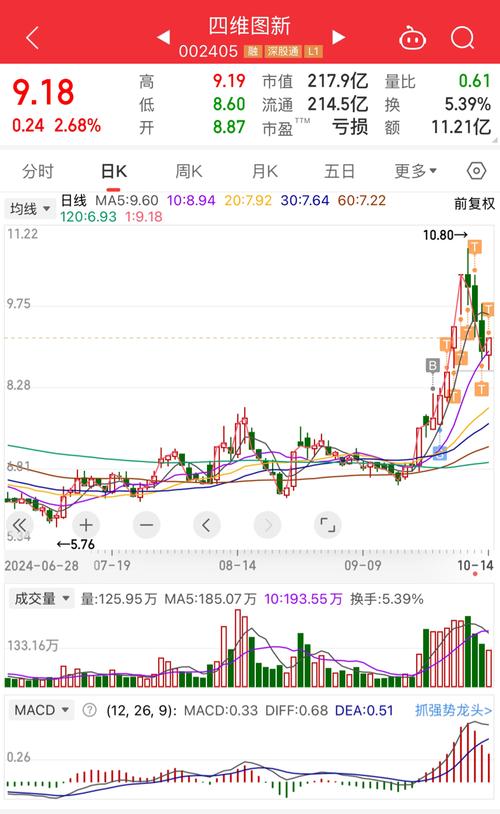Tap the 10:8.94 moving average value
The height and width of the screenshot is (814, 500).
coord(191,200)
